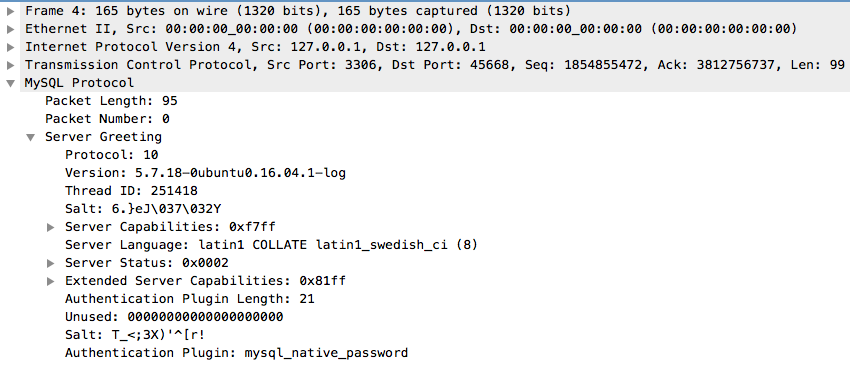Select the first Salt field row
This screenshot has height=368, width=850.
[x=144, y=209]
